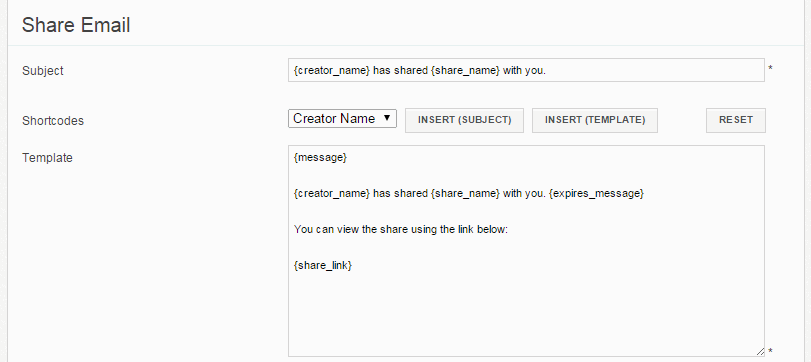Click the Share Email heading
Image resolution: width=811 pixels, height=362 pixels.
click(x=76, y=25)
